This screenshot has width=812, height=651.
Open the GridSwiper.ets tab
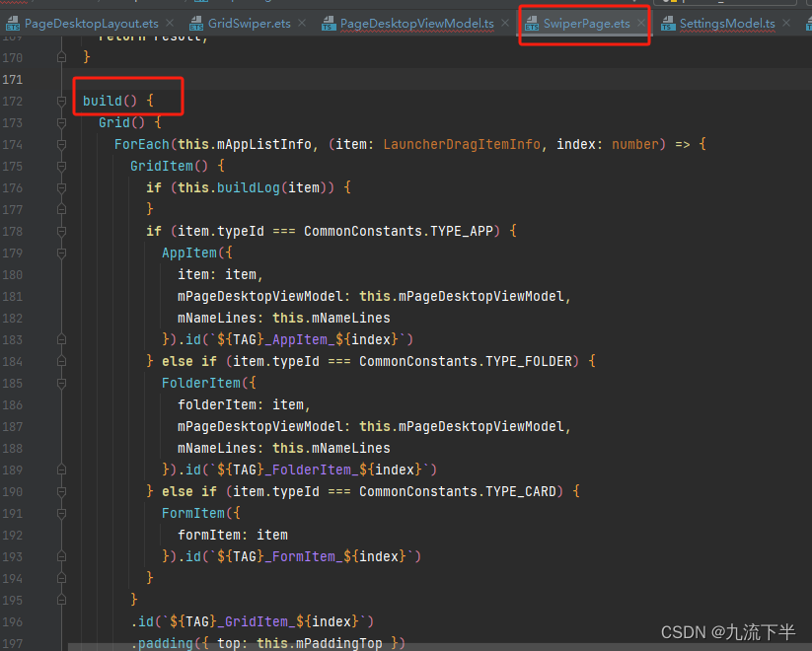(249, 24)
